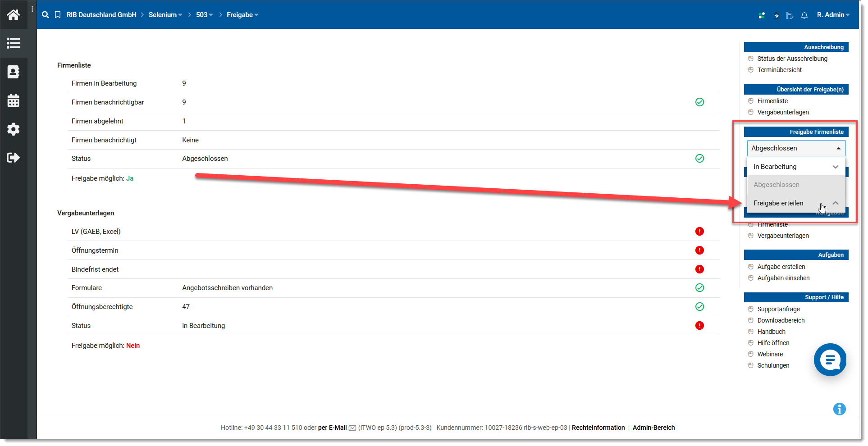The height and width of the screenshot is (446, 868).
Task: Go to the home icon in sidebar
Action: coord(14,15)
